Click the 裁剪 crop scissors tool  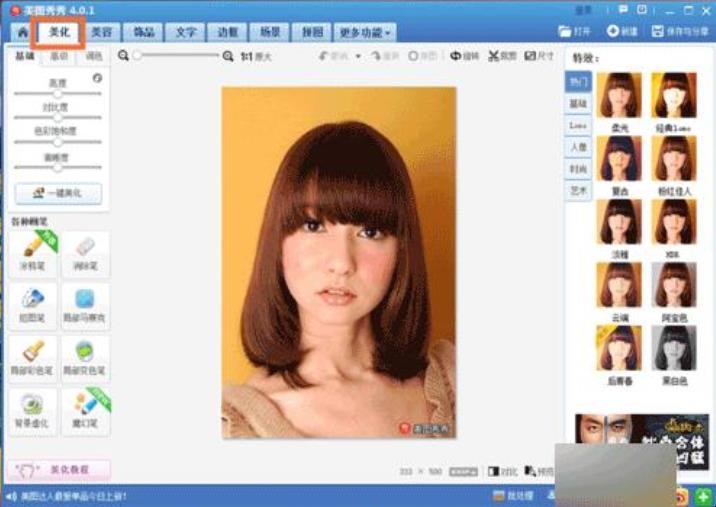[x=502, y=56]
